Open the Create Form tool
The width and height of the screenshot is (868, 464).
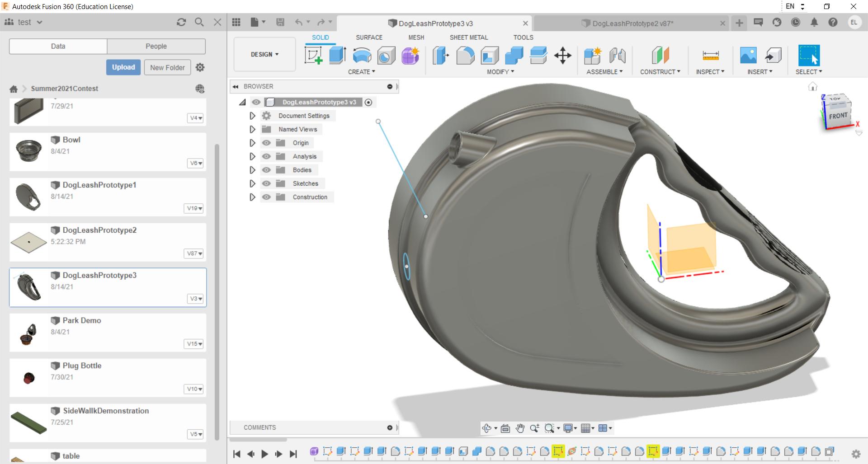pos(410,56)
